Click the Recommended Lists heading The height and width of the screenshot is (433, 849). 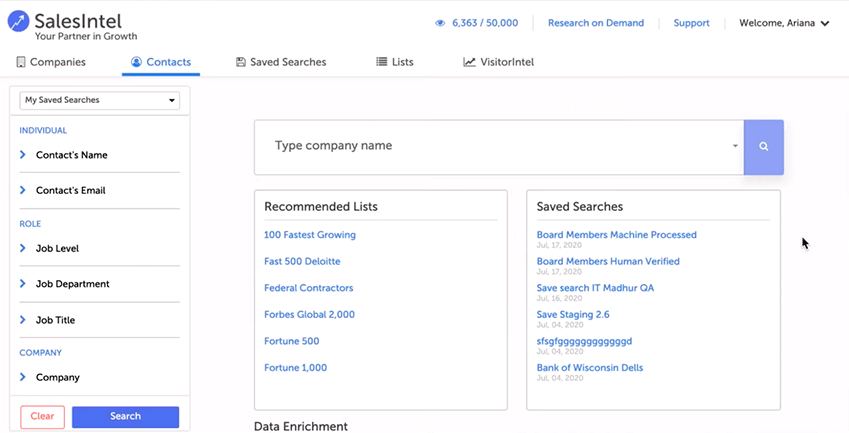coord(321,207)
